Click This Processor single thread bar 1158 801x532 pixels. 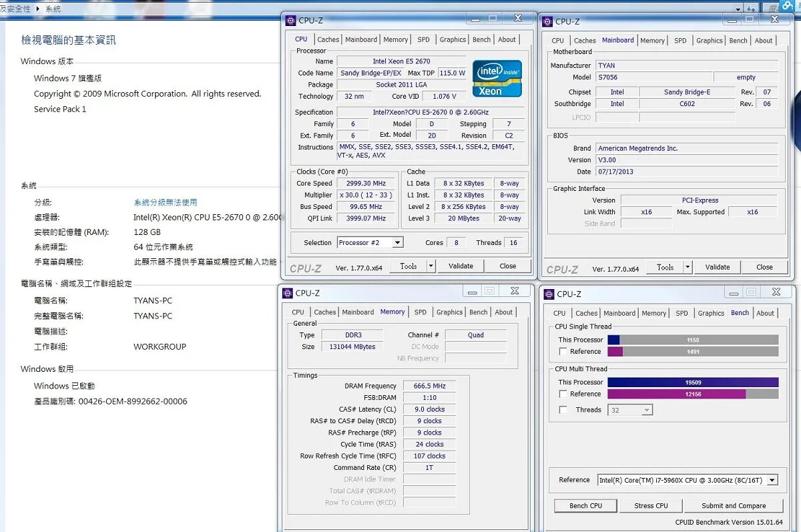click(693, 340)
